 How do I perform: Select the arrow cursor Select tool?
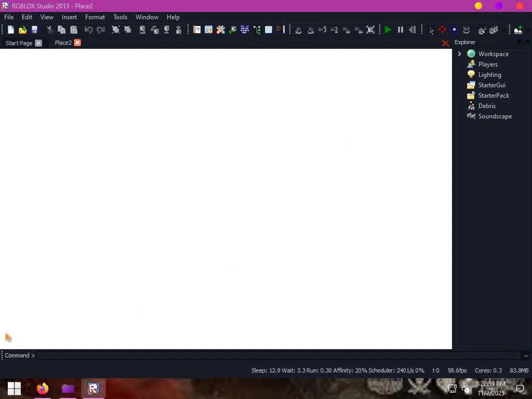click(x=431, y=31)
